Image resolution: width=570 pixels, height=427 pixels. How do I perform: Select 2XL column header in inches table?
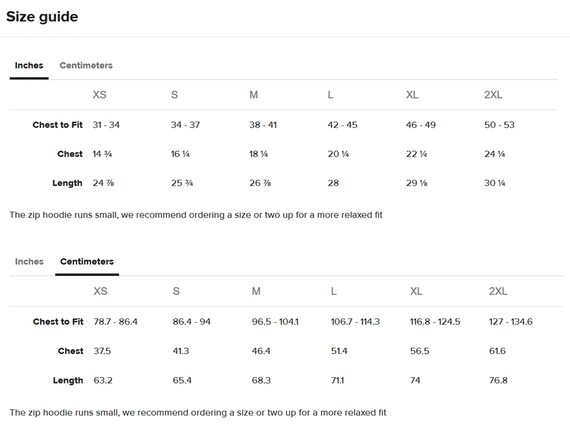[493, 95]
